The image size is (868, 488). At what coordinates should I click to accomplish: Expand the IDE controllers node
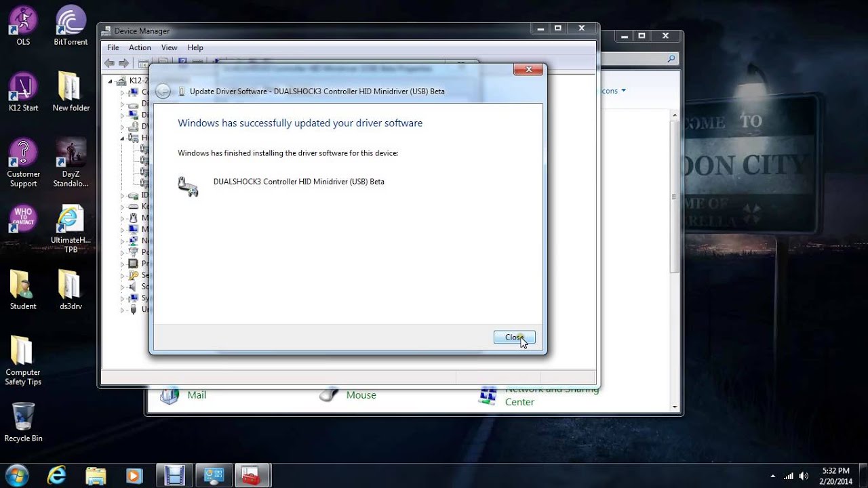click(x=123, y=195)
